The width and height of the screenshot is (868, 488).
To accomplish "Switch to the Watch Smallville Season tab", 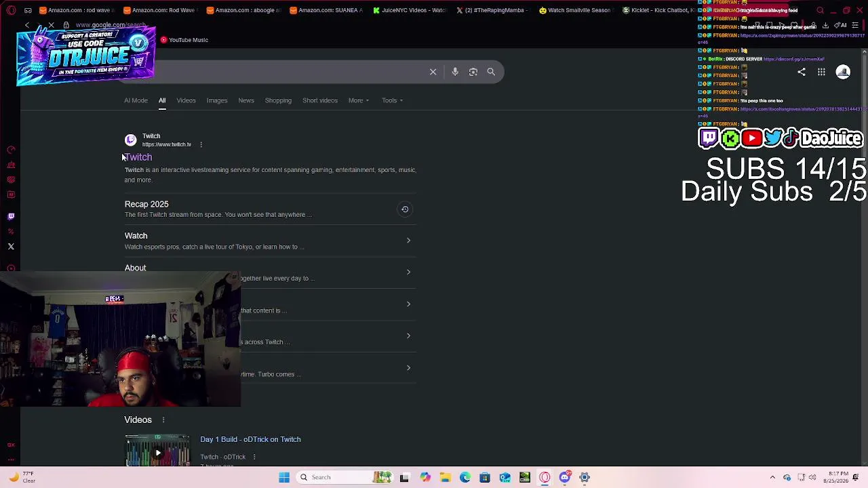I will 575,10.
